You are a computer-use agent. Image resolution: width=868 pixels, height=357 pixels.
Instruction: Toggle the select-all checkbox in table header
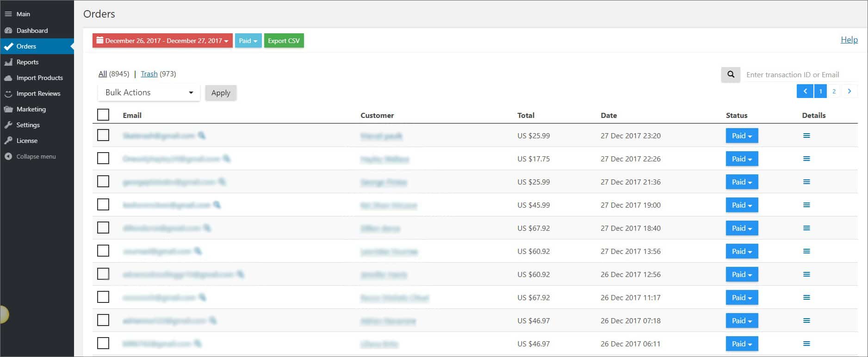(103, 115)
